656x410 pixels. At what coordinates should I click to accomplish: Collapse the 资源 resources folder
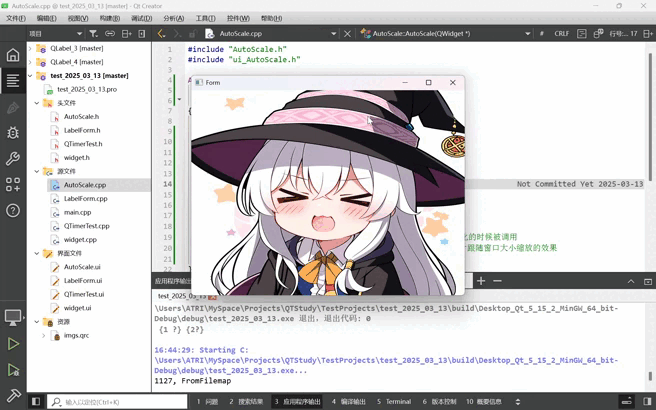click(x=37, y=322)
